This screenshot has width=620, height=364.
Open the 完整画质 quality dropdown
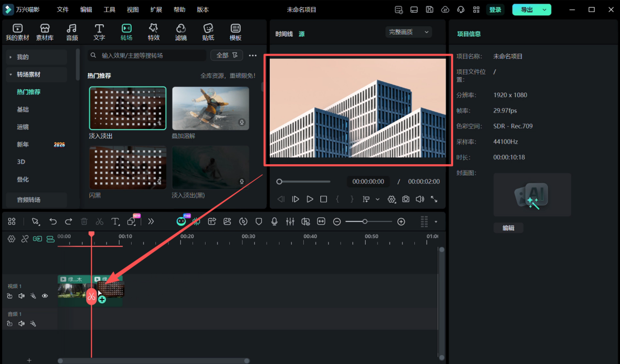(409, 32)
